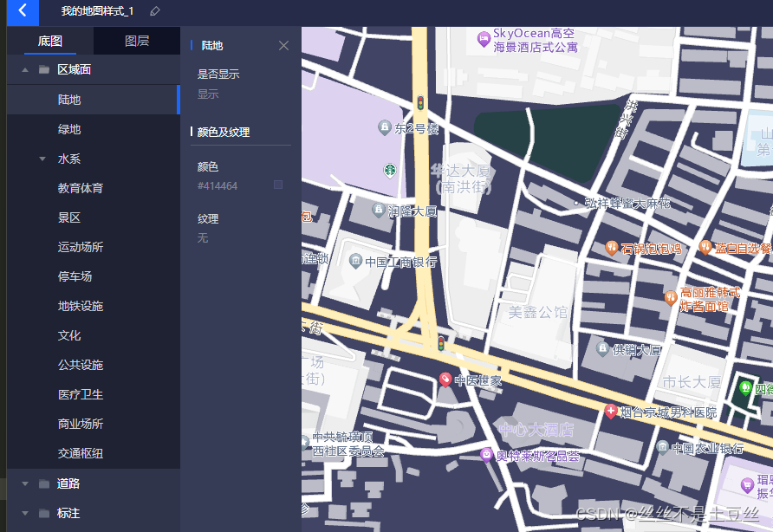
Task: Select 公共设施 in the tree
Action: (x=94, y=365)
